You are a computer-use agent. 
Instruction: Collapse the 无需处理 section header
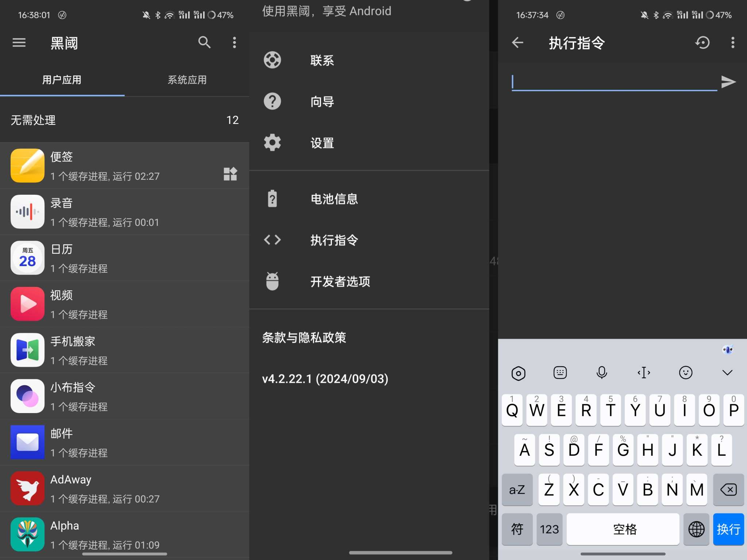click(124, 120)
